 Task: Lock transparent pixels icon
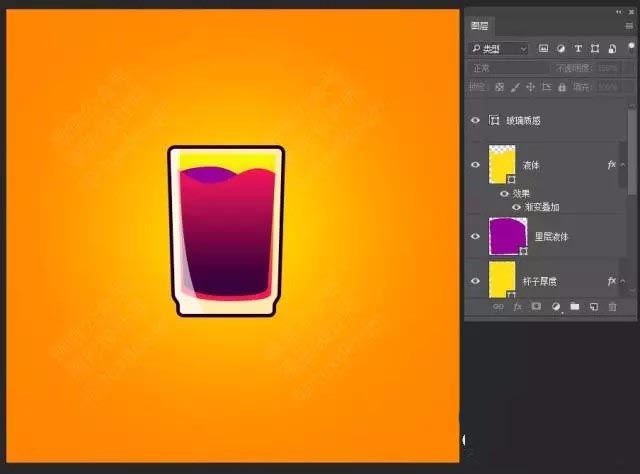point(499,87)
